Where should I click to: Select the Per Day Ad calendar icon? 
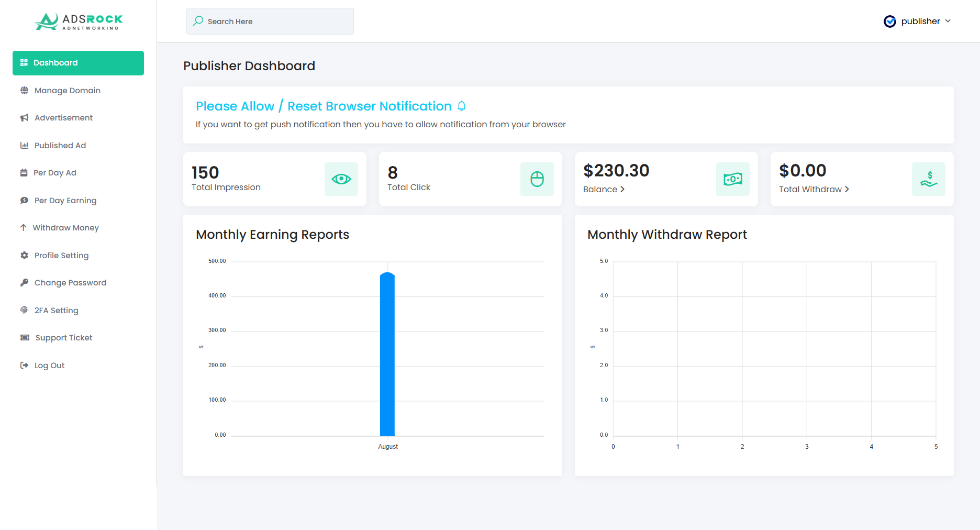point(24,172)
